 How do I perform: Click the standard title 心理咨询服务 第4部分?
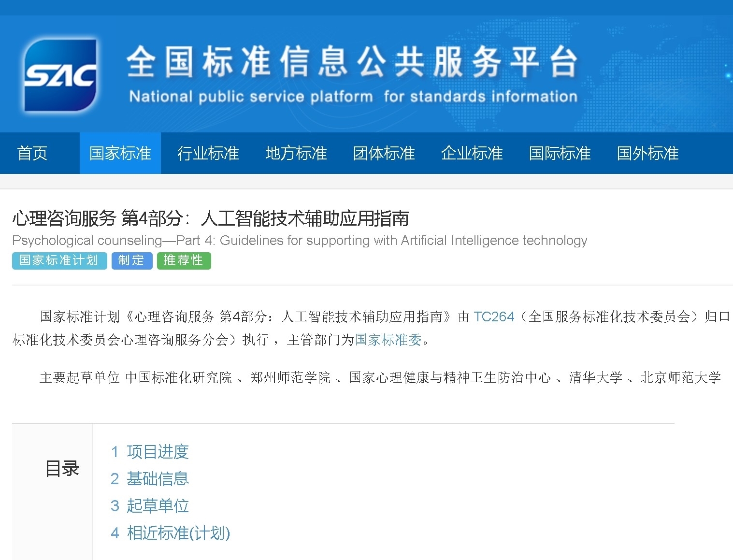click(x=210, y=218)
